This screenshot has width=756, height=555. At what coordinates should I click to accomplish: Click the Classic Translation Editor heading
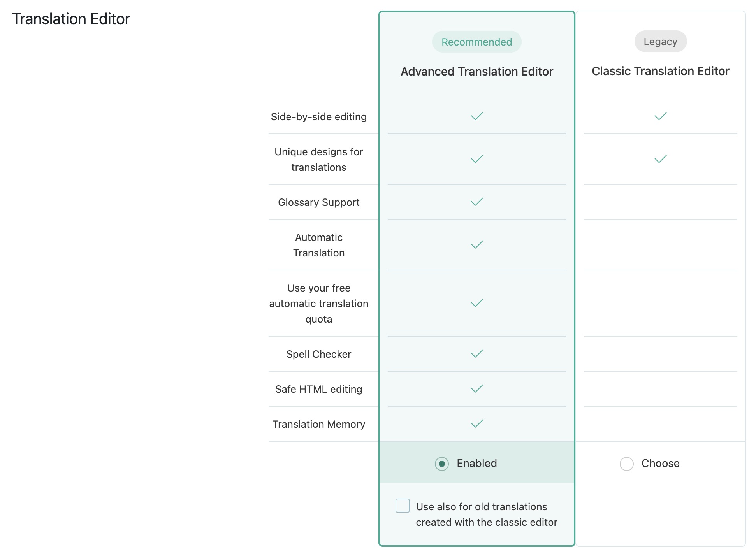coord(660,71)
